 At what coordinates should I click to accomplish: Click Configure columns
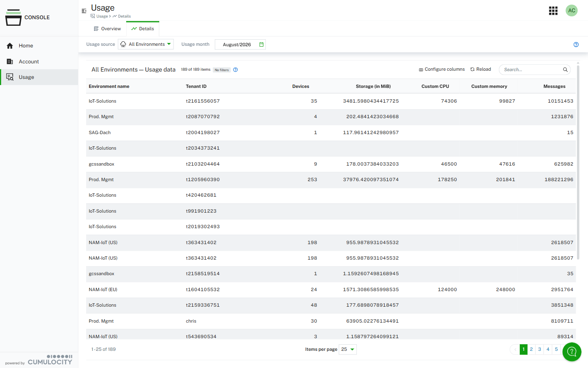click(442, 69)
